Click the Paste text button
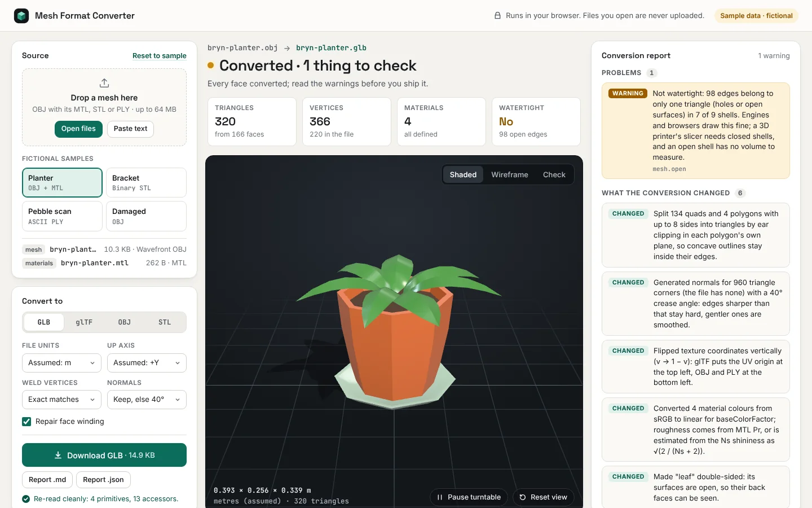 pos(130,129)
